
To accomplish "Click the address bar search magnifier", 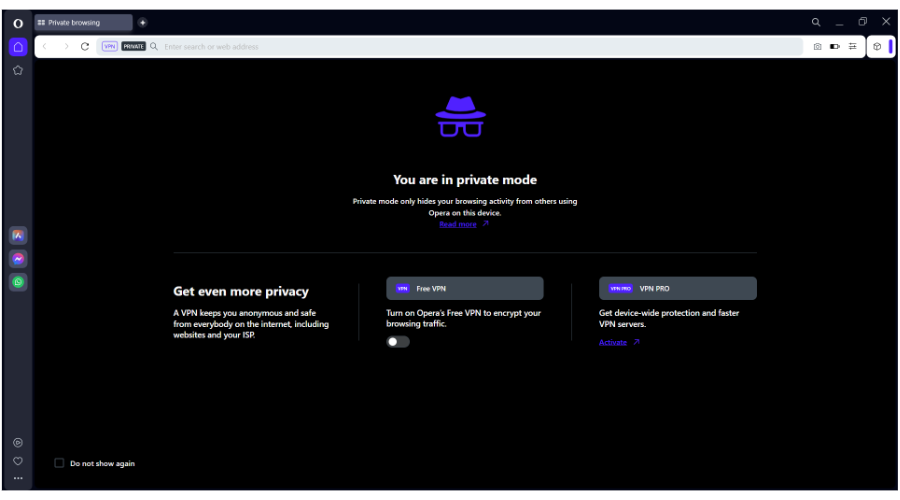I will pos(154,46).
